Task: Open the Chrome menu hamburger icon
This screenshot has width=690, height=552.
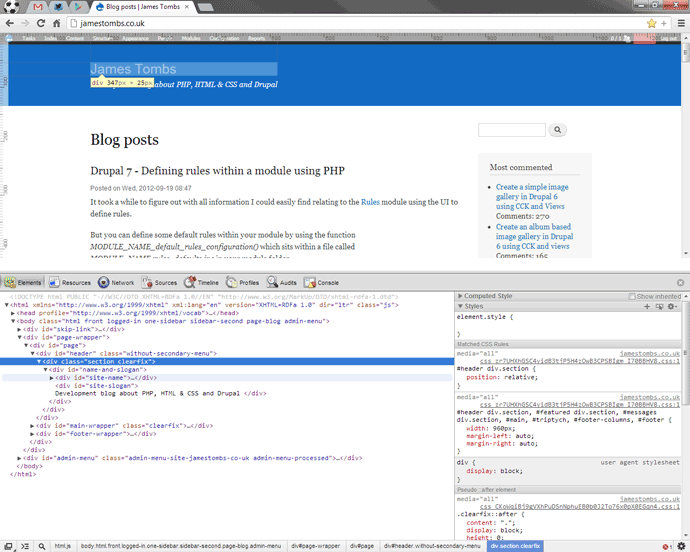Action: click(681, 23)
